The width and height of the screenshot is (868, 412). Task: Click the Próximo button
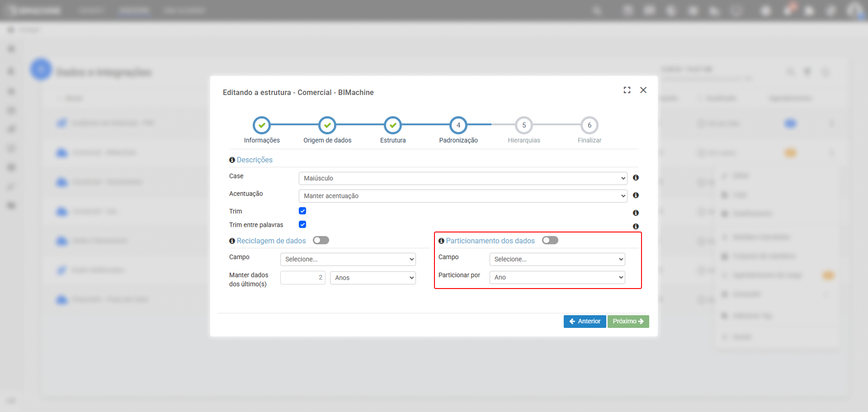coord(628,322)
